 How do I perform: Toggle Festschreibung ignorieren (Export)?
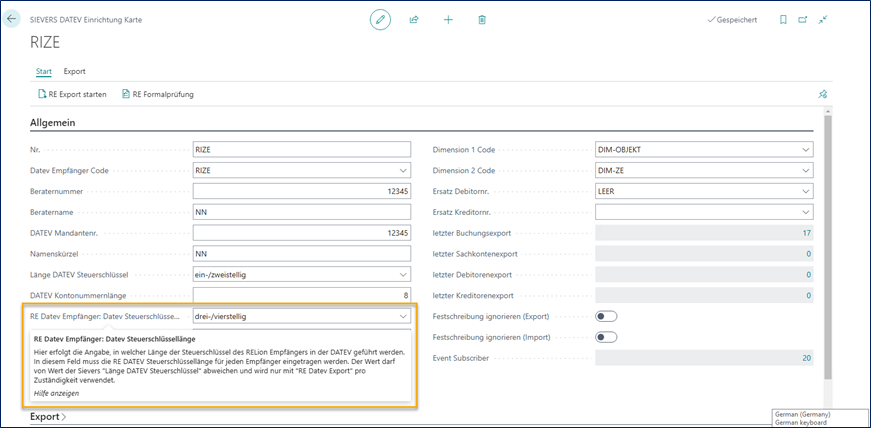click(606, 316)
